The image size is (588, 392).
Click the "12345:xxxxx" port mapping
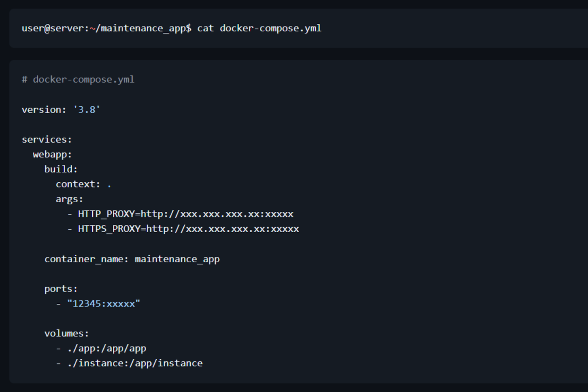[104, 304]
